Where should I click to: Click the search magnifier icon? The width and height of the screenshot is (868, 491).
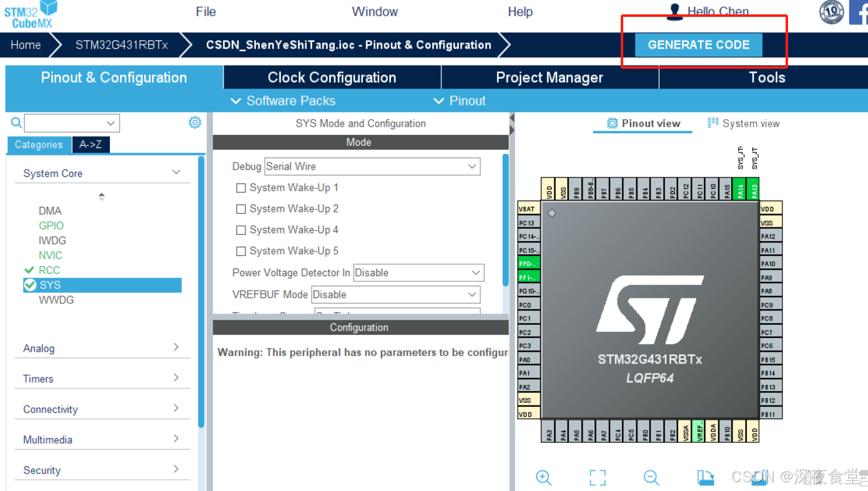click(x=16, y=122)
